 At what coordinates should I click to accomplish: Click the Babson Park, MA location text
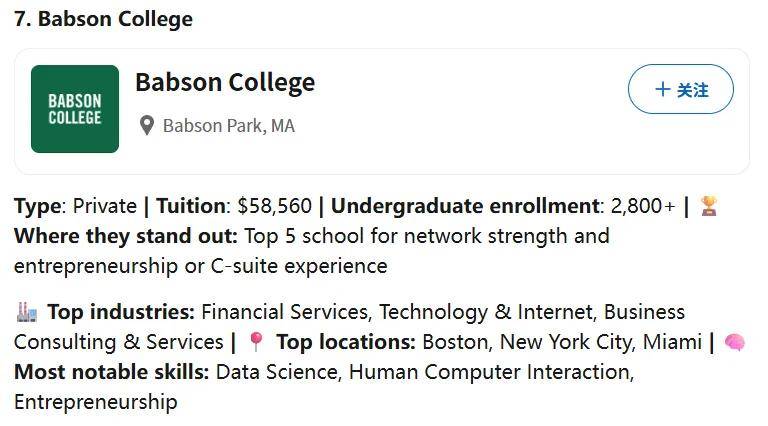229,126
